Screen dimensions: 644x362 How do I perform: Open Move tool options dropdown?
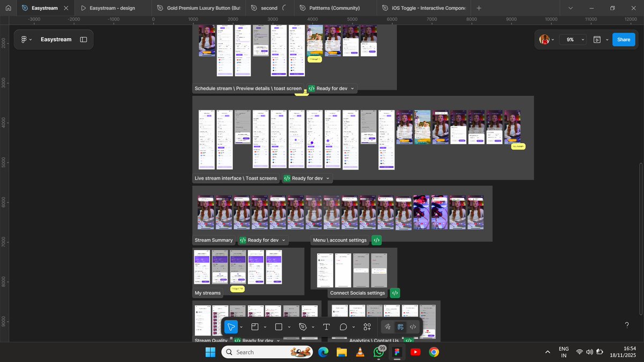point(241,327)
